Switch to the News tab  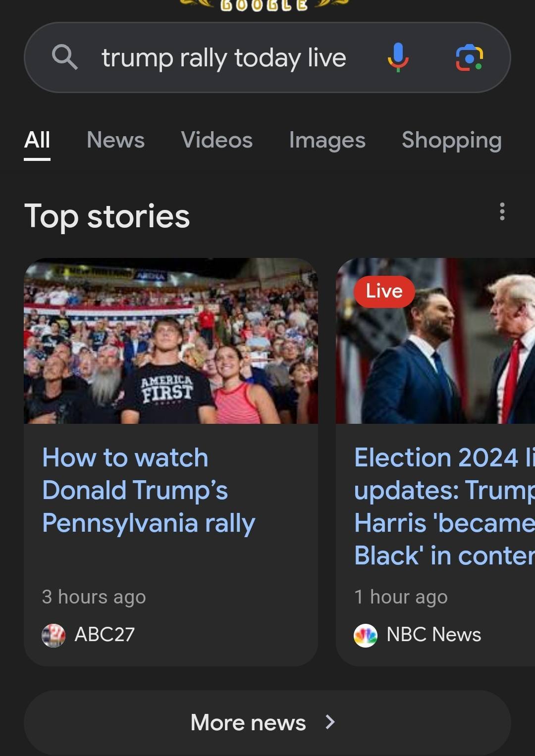click(115, 140)
